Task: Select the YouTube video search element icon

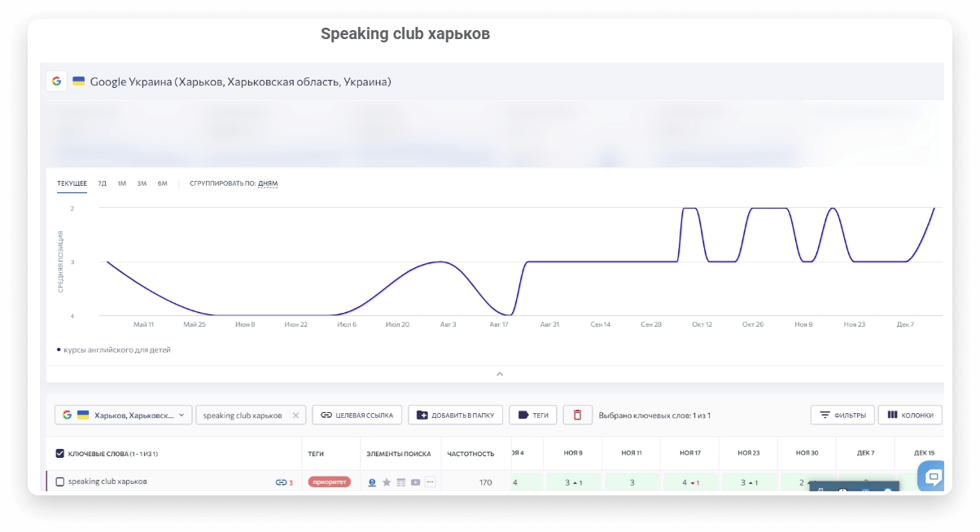Action: point(415,481)
